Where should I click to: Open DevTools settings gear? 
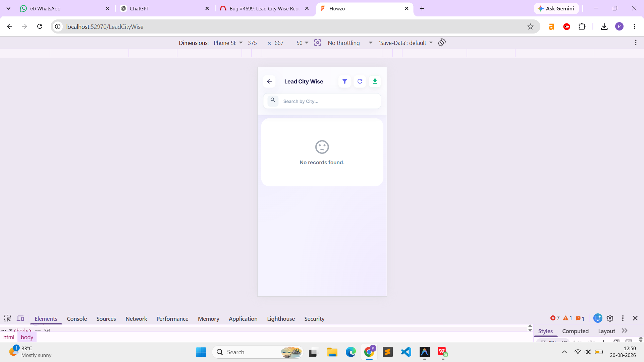pyautogui.click(x=610, y=318)
